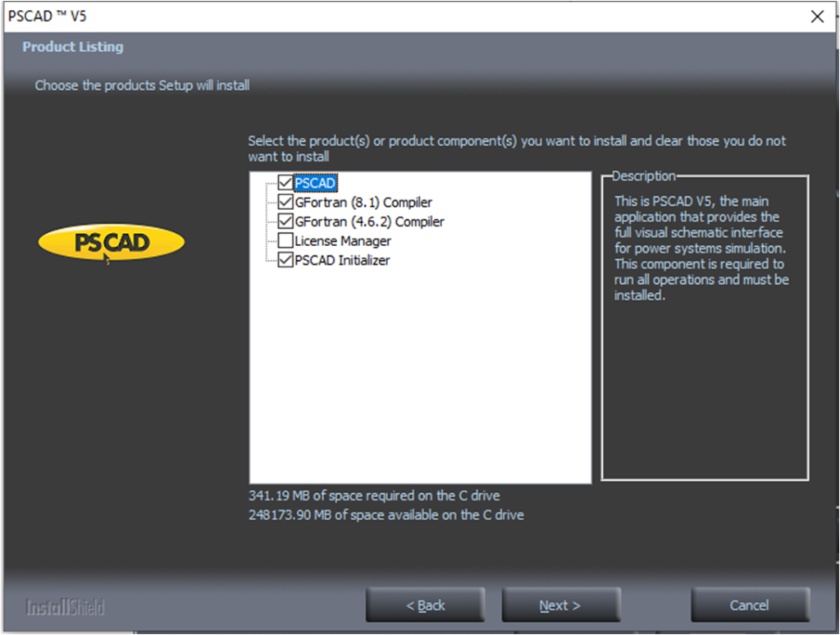
Task: Highlight the PSCAD Initializer list entry
Action: point(342,260)
